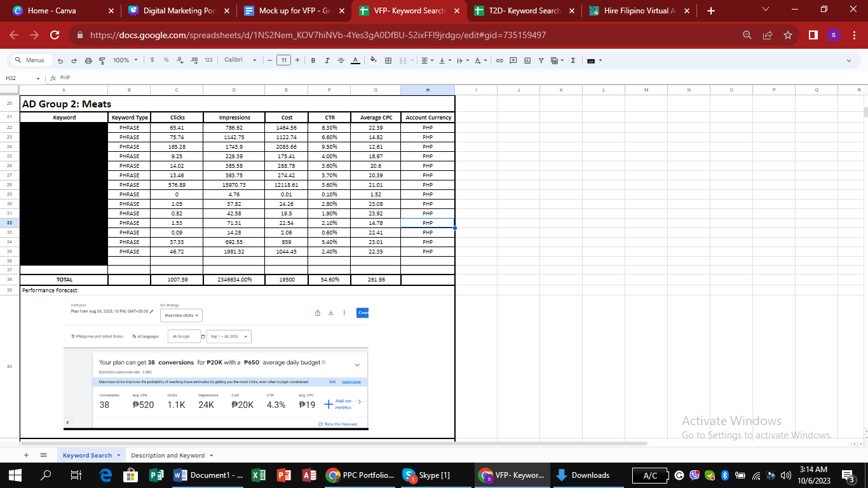Image resolution: width=868 pixels, height=488 pixels.
Task: Bookmark this page with the star icon
Action: 788,35
